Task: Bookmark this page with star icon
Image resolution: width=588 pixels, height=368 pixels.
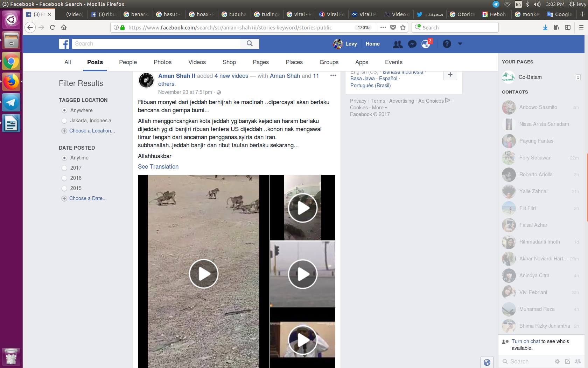Action: [x=403, y=27]
